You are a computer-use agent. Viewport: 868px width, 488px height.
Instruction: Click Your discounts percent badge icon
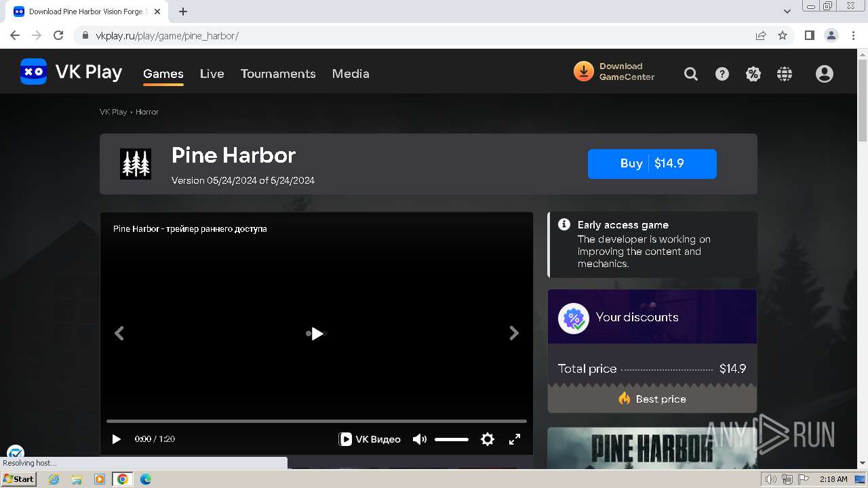(574, 318)
